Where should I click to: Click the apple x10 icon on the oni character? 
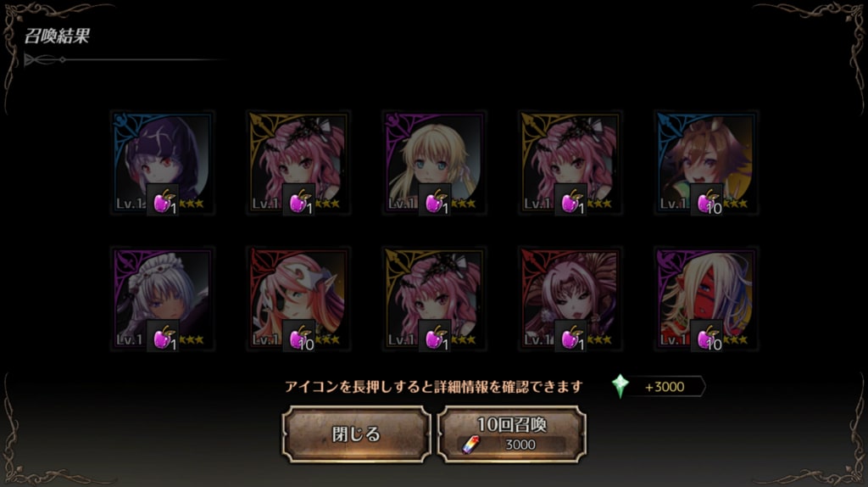click(x=707, y=336)
